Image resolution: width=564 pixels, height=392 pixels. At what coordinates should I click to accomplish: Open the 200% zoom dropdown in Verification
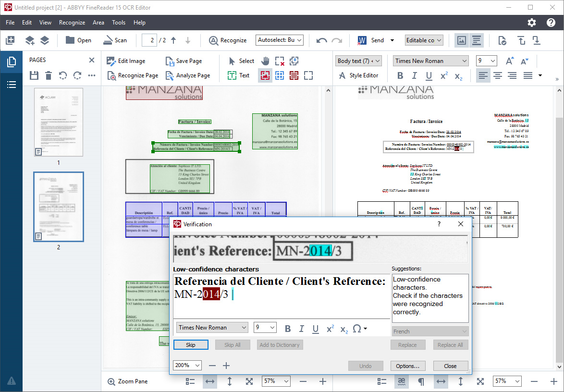187,366
